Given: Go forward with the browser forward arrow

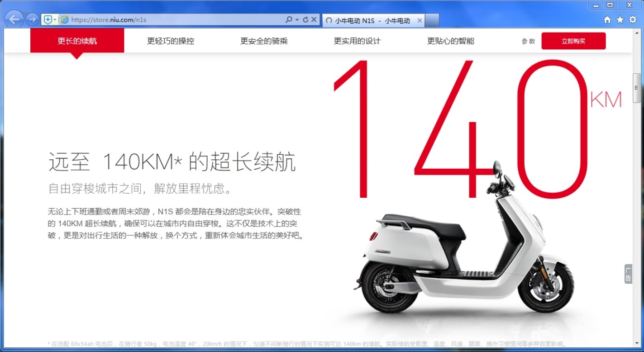Looking at the screenshot, I should [x=32, y=19].
